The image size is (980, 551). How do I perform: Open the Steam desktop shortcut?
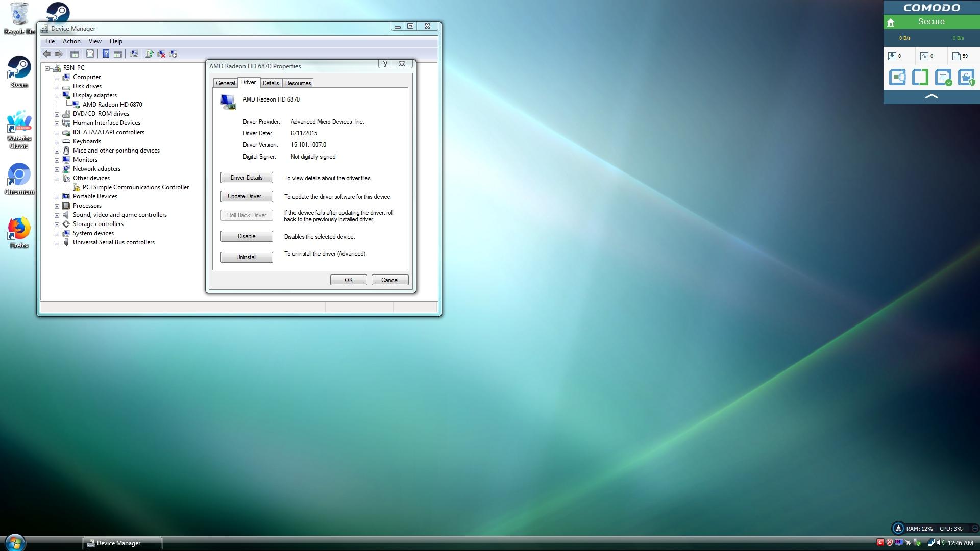(19, 71)
